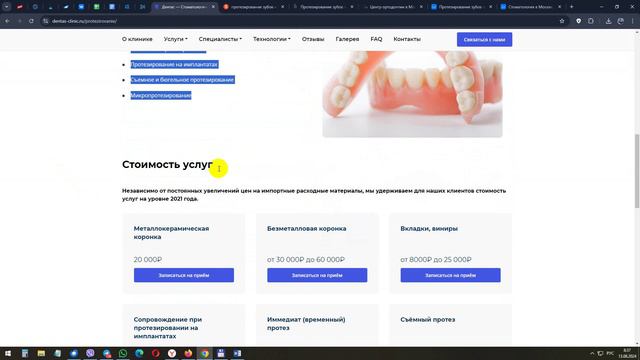
Task: Open Microsoft Edge from the taskbar
Action: click(x=139, y=353)
